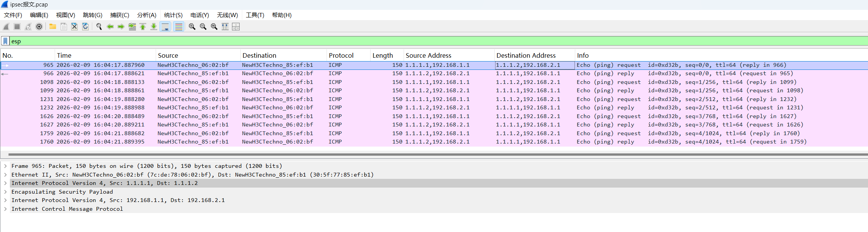Viewport: 868px width, 232px height.
Task: Click the Find packet magnifier icon
Action: pyautogui.click(x=99, y=27)
